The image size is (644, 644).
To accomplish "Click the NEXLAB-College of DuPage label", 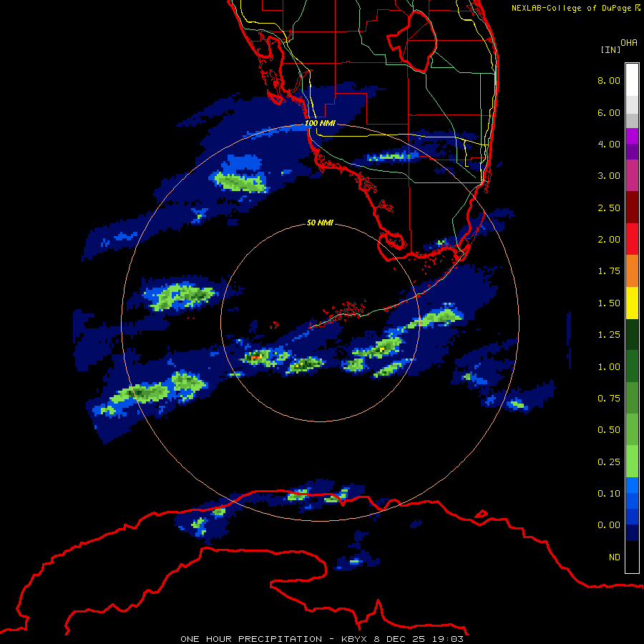I will [571, 8].
